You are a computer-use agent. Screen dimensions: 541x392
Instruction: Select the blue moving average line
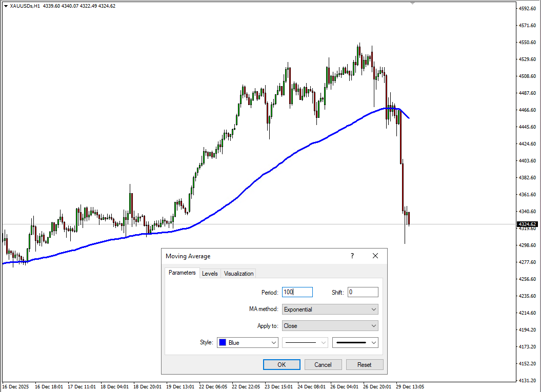256,179
